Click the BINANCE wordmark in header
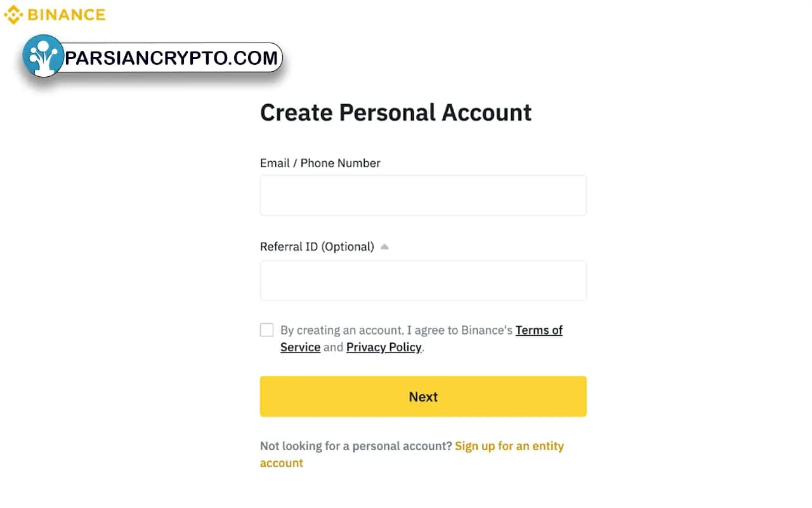 point(67,15)
